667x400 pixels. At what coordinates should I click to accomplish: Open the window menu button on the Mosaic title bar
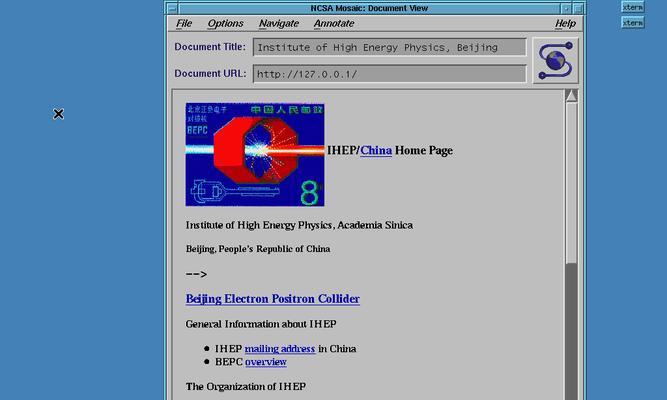click(172, 8)
